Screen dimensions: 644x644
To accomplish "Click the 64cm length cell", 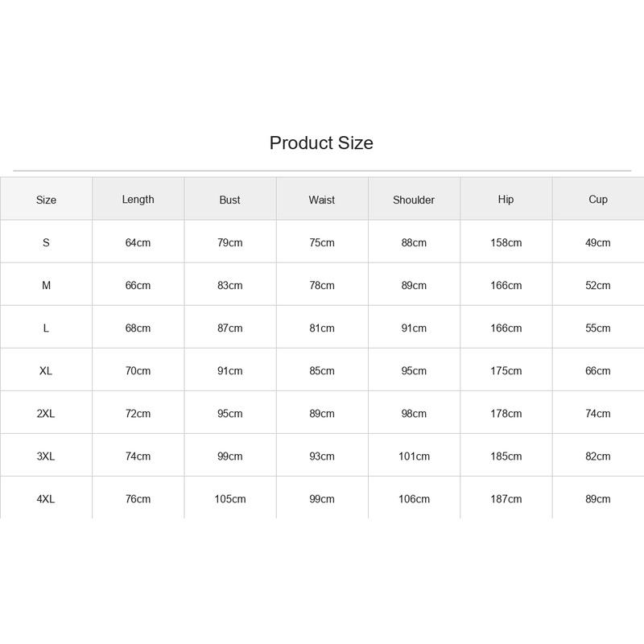I will click(x=138, y=242).
